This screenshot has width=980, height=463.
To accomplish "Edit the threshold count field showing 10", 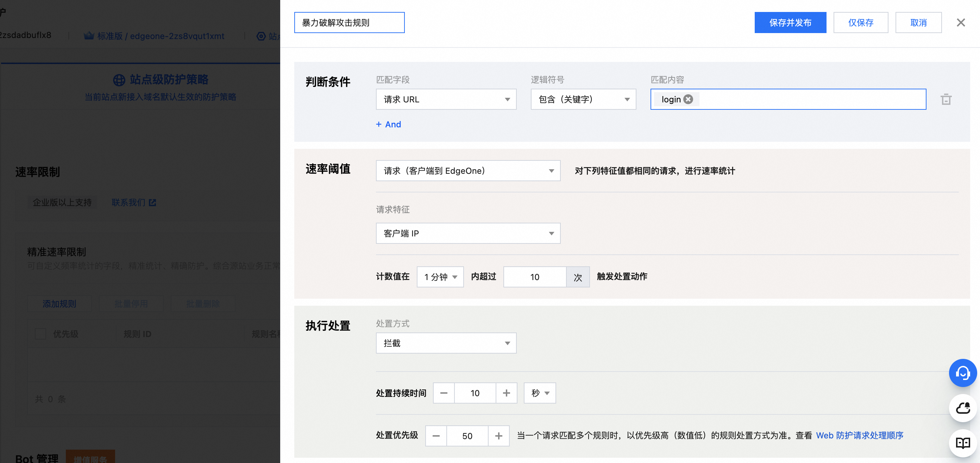I will point(534,277).
